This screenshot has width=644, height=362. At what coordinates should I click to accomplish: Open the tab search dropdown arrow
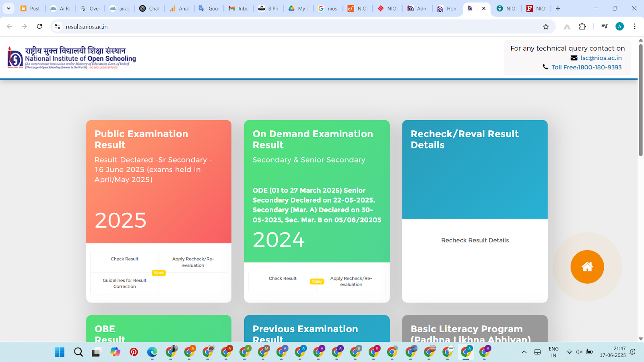coord(8,8)
